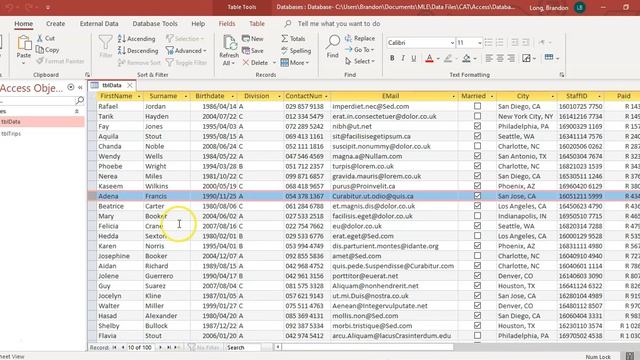Go to first record navigation button
Image resolution: width=640 pixels, height=360 pixels.
click(115, 347)
